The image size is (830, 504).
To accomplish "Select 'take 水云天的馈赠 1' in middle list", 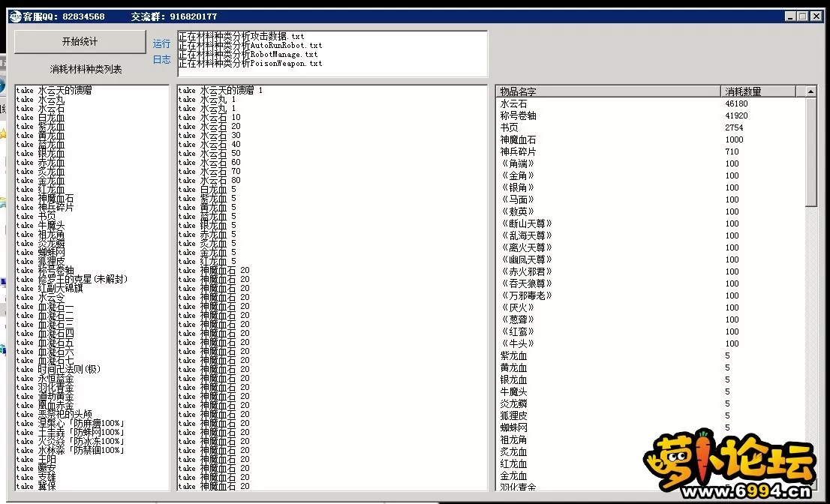I will pos(221,91).
